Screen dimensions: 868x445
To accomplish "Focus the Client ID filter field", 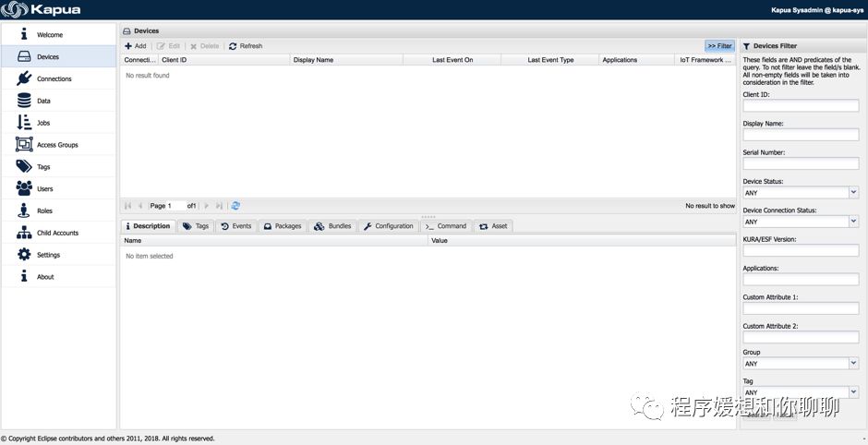I will click(x=801, y=106).
